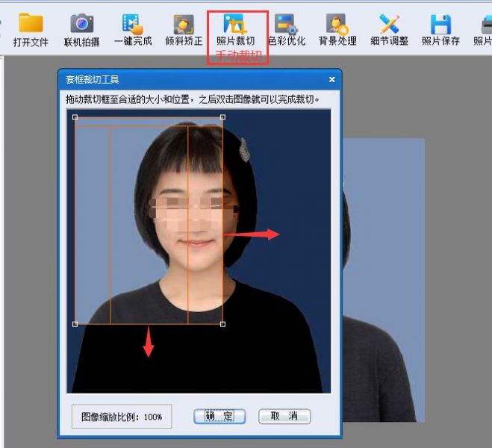Click the top-left crop frame handle

[75, 117]
